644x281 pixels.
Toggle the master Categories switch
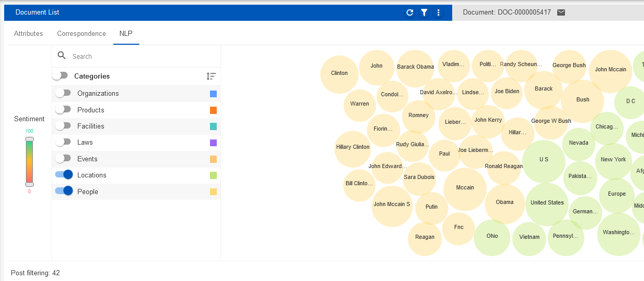pyautogui.click(x=60, y=76)
